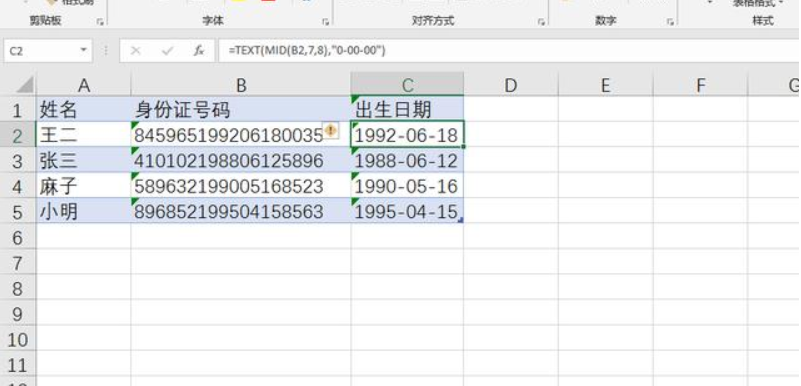The width and height of the screenshot is (801, 386).
Task: Open the error warning icon beside cell B2
Action: point(331,131)
